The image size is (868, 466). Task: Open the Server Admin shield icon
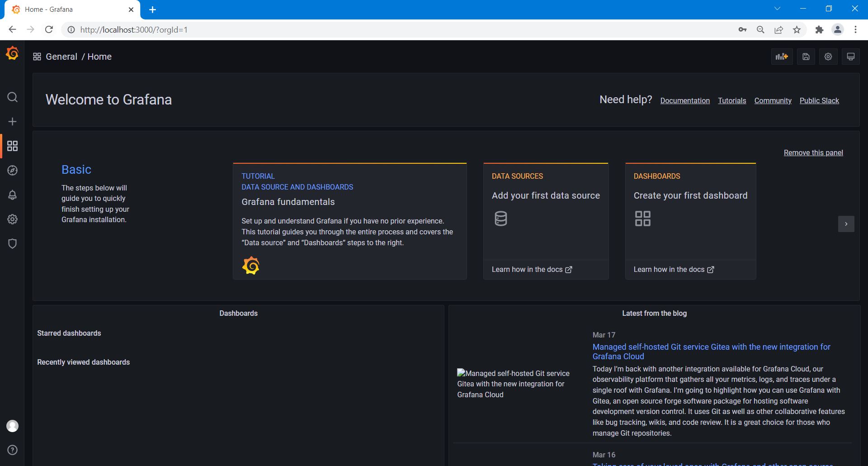(12, 244)
